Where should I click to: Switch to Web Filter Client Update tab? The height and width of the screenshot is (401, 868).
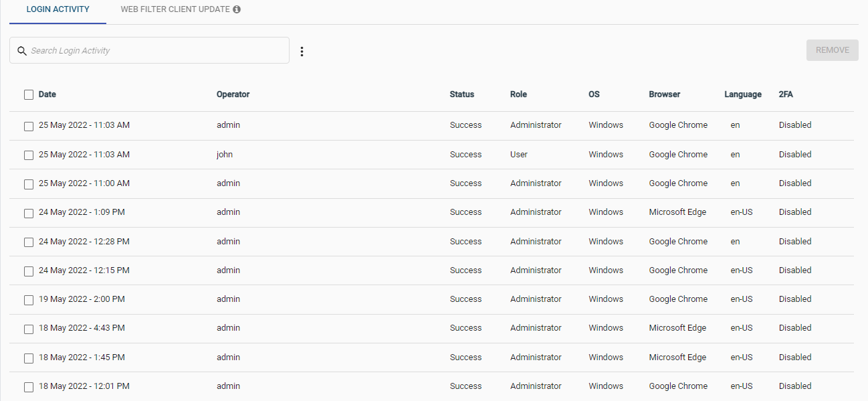coord(181,10)
